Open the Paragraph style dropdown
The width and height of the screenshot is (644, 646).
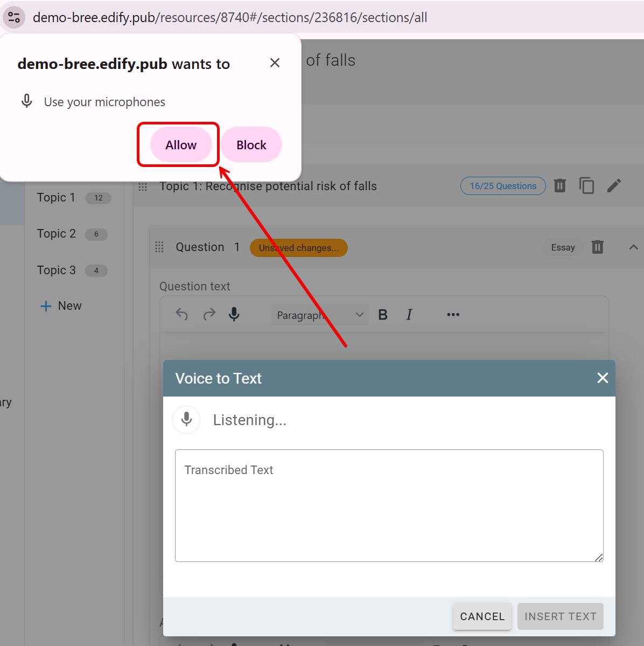point(319,315)
